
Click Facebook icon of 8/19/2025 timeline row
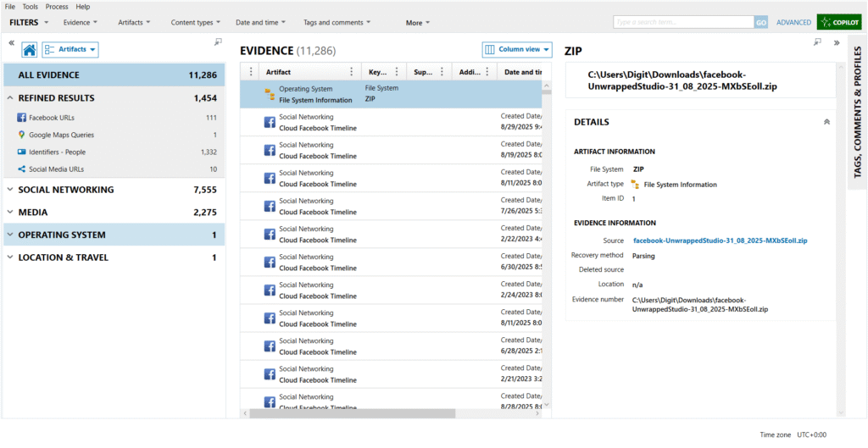270,151
